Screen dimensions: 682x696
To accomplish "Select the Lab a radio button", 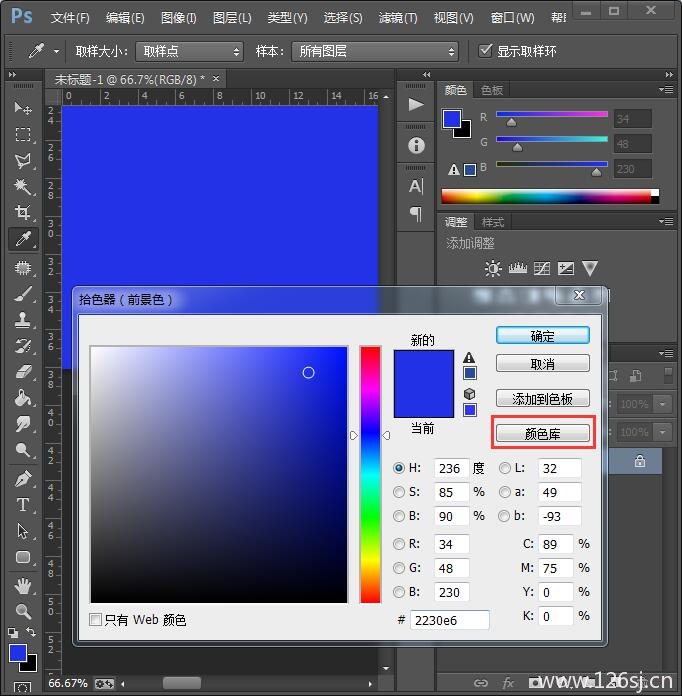I will (x=504, y=492).
